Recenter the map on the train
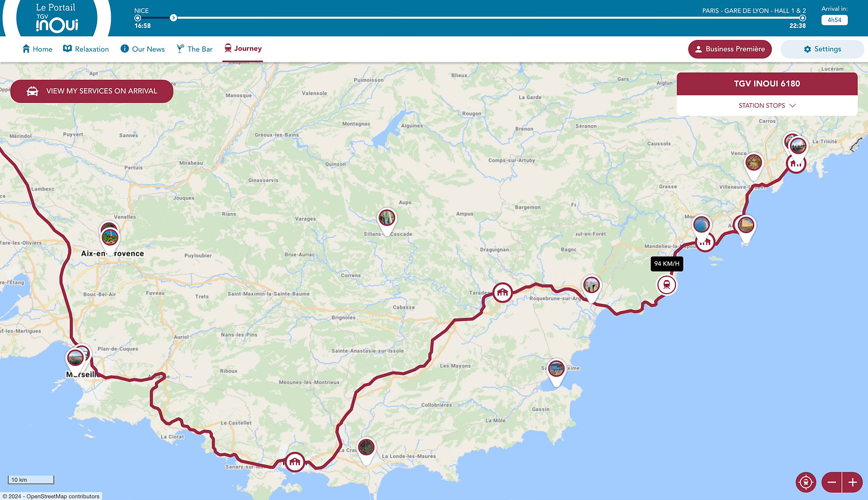The height and width of the screenshot is (500, 868). point(805,482)
